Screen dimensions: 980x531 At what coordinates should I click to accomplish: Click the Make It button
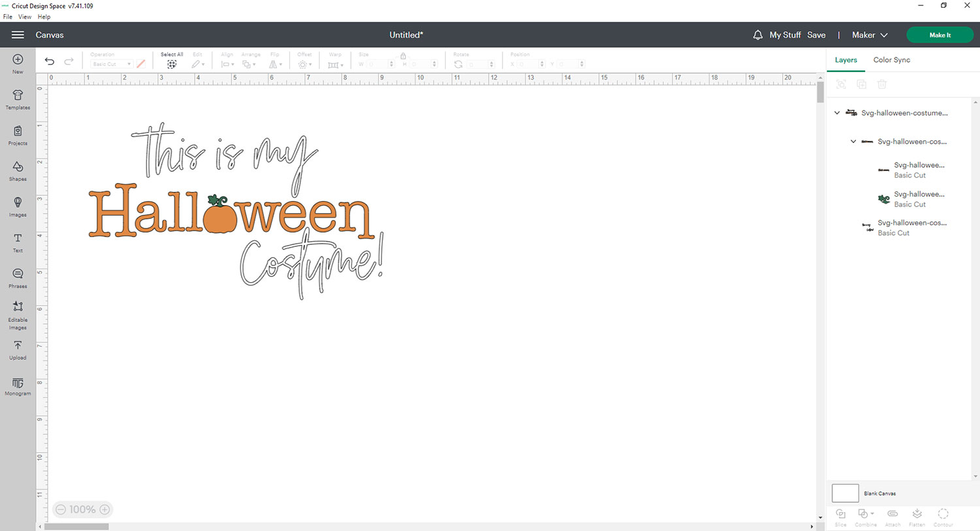click(x=940, y=35)
